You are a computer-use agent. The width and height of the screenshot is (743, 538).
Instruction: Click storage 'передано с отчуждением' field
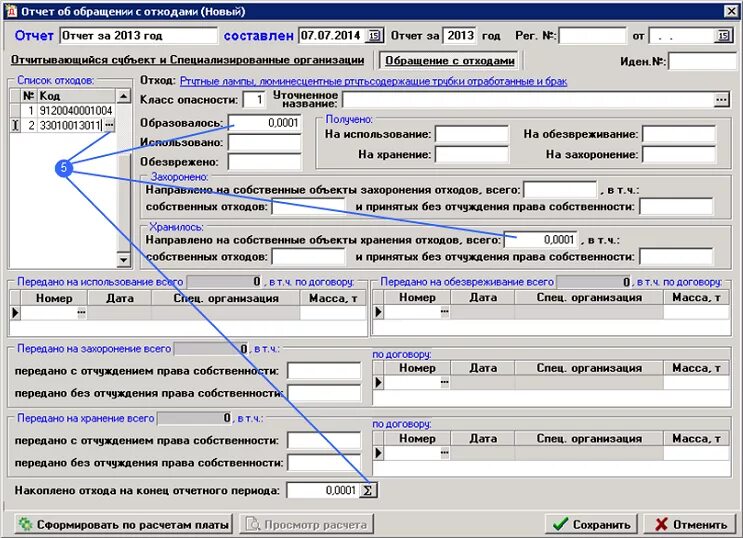coord(324,440)
